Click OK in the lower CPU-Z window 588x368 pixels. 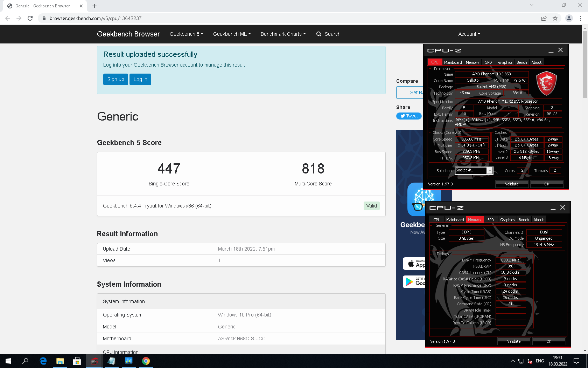click(549, 341)
